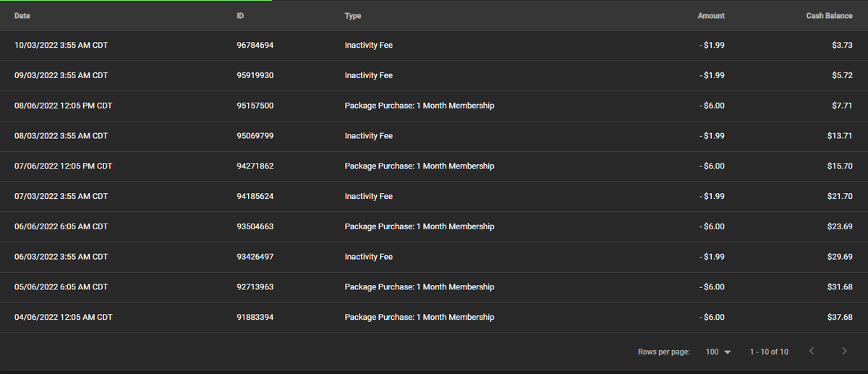
Task: Sort the table by the Date column header
Action: tap(22, 16)
